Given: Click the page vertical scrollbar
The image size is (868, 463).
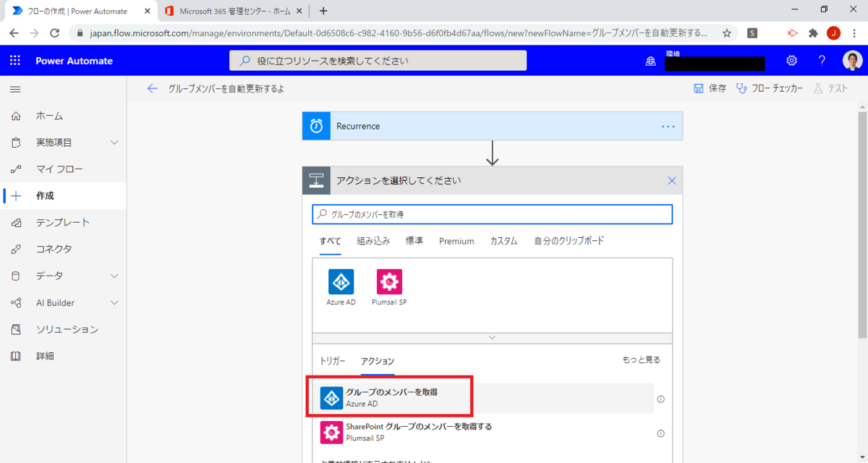Looking at the screenshot, I should pos(861,224).
